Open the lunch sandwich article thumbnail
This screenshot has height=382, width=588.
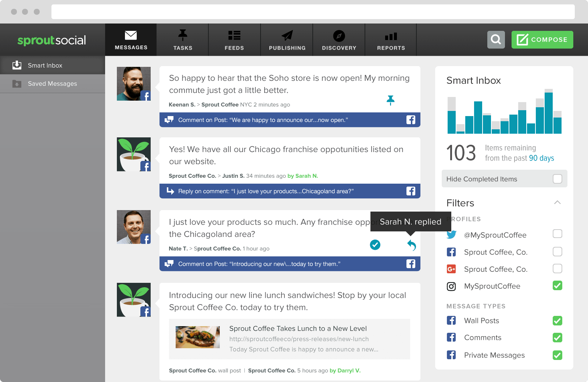click(x=198, y=337)
